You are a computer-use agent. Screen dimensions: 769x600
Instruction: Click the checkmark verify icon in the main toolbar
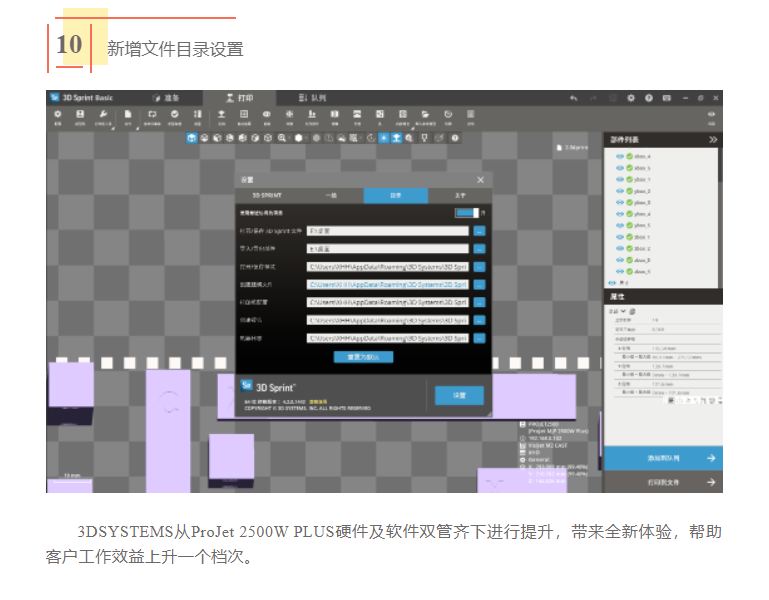(x=175, y=114)
